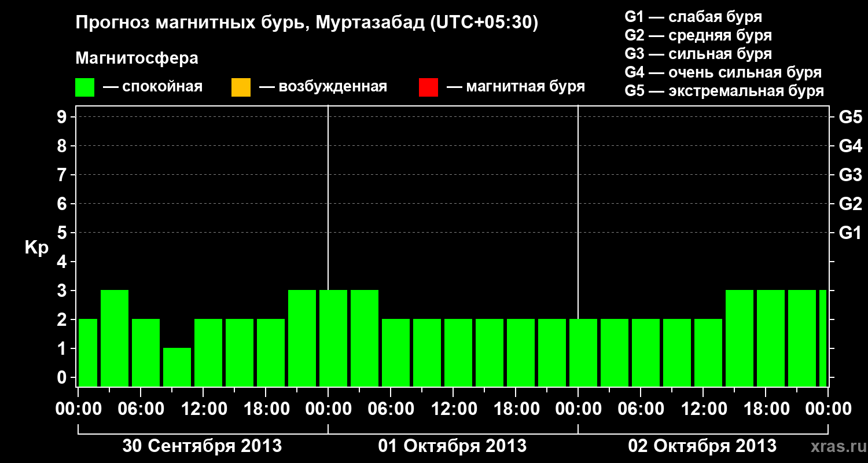
Task: Click the G2 label on the right axis
Action: 850,204
